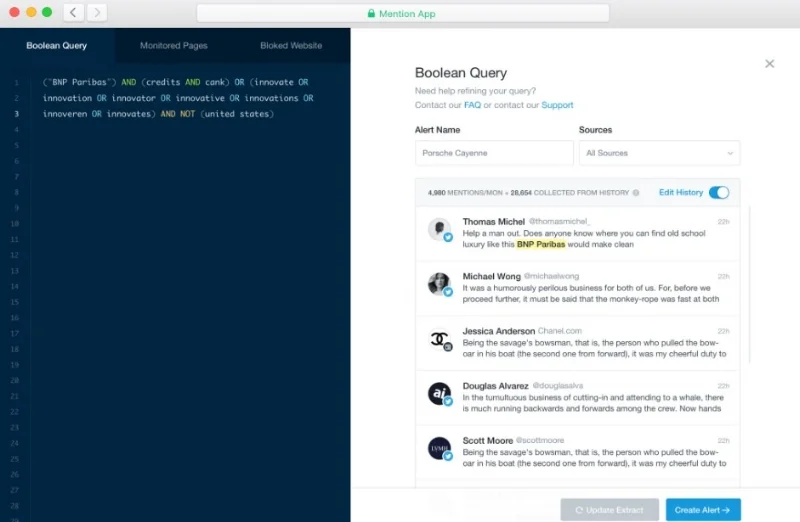Click Douglas Alvarez's 'ai' logo avatar
This screenshot has height=522, width=800.
click(439, 393)
